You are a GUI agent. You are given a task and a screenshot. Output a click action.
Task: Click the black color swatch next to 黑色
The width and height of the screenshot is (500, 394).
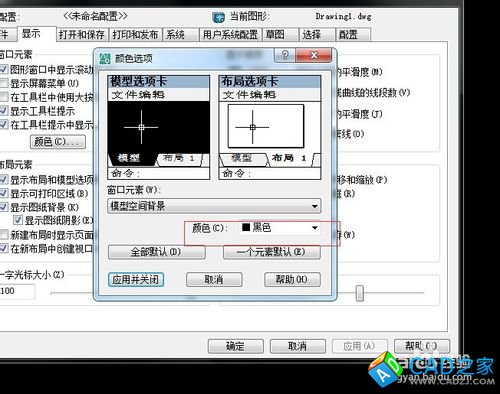pyautogui.click(x=246, y=227)
